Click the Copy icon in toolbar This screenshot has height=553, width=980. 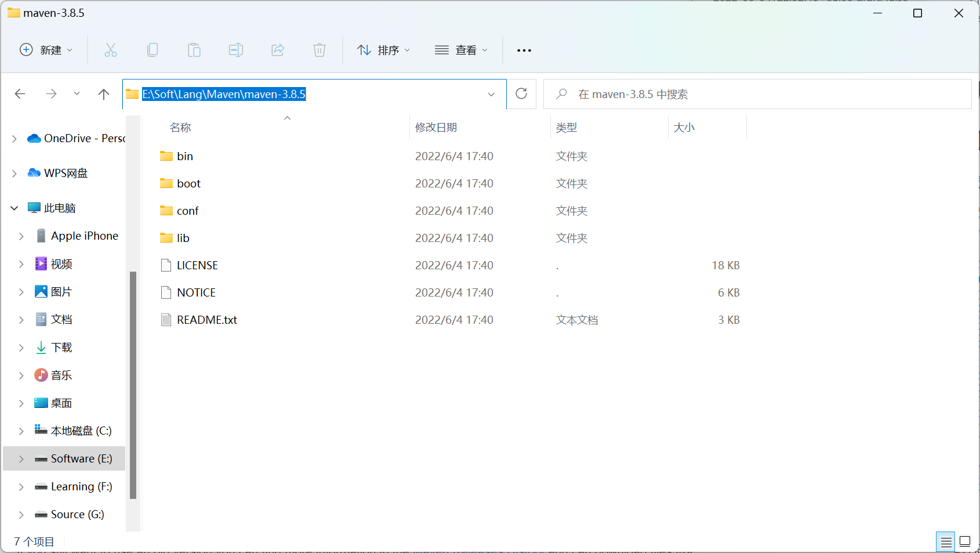click(x=153, y=50)
